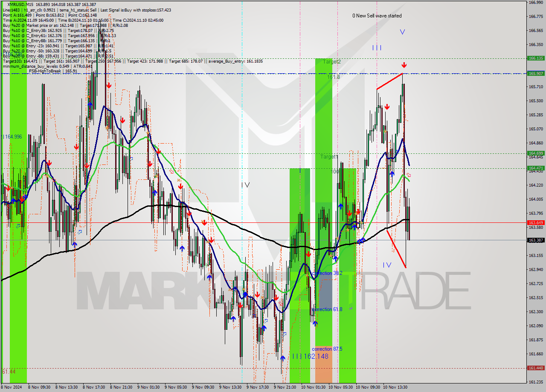Viewport: 546px width, 392px height.
Task: Click the 'correction 61.8' label
Action: coord(327,309)
